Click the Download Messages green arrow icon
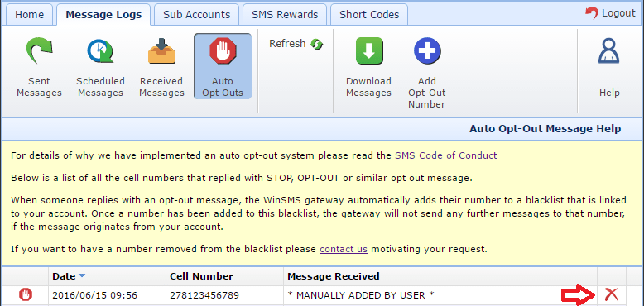 (369, 51)
